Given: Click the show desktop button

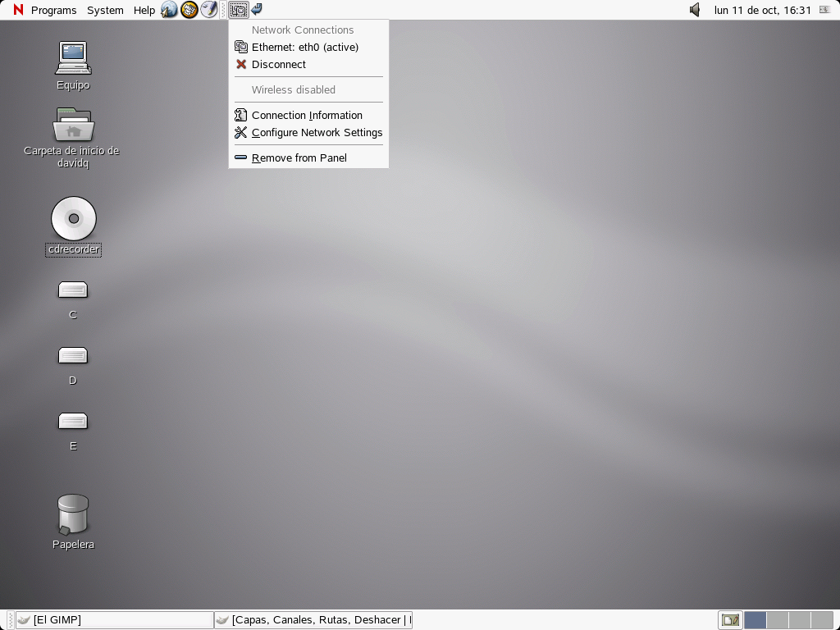Looking at the screenshot, I should [730, 620].
